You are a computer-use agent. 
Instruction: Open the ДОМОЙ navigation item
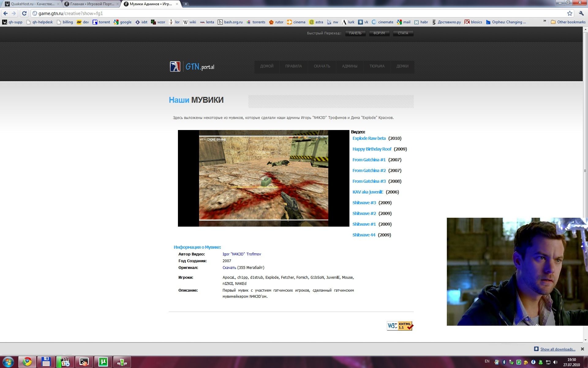pyautogui.click(x=267, y=66)
